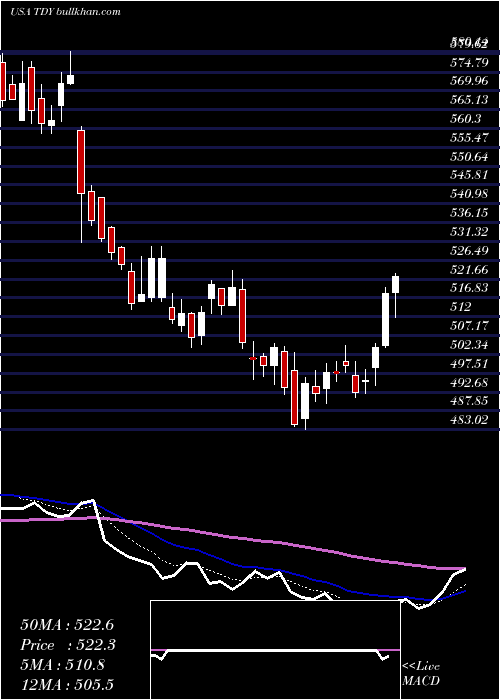Click the '<<Live MACD' label

[x=421, y=674]
